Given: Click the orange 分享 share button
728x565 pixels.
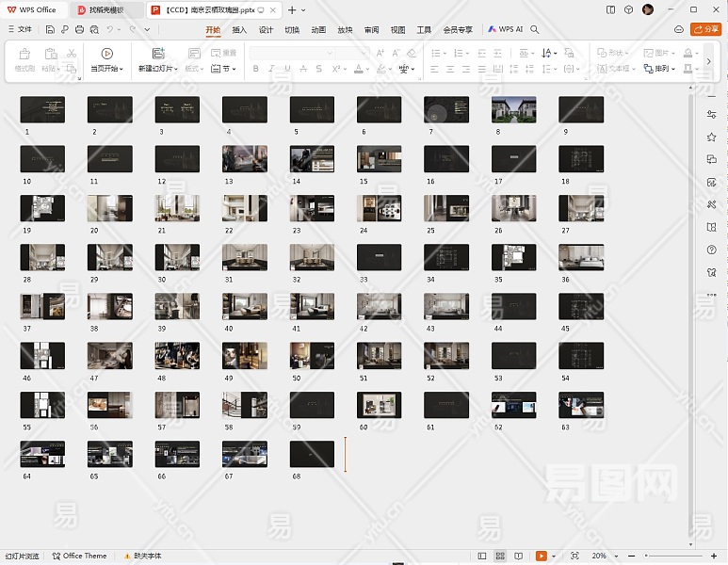Looking at the screenshot, I should point(704,29).
